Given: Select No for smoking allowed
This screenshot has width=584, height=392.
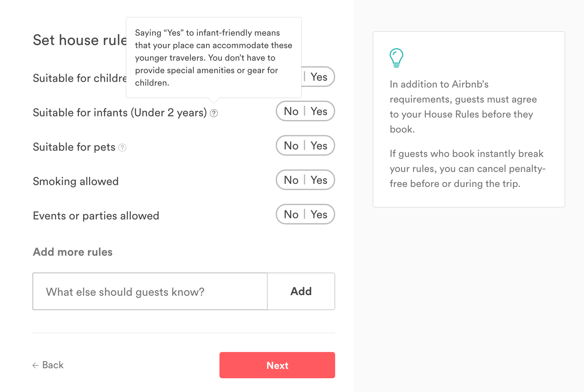Looking at the screenshot, I should click(291, 180).
